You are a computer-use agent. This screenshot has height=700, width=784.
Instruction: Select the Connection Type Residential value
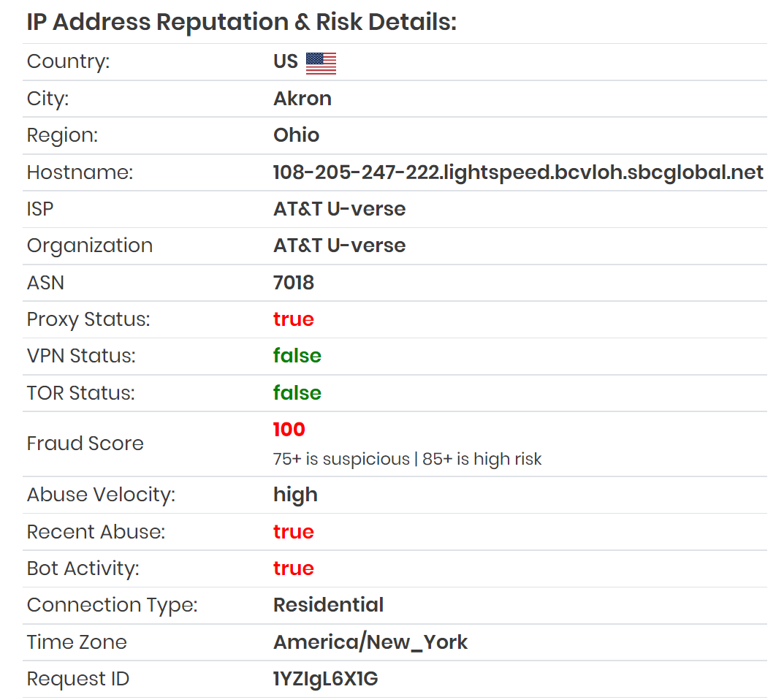[329, 605]
